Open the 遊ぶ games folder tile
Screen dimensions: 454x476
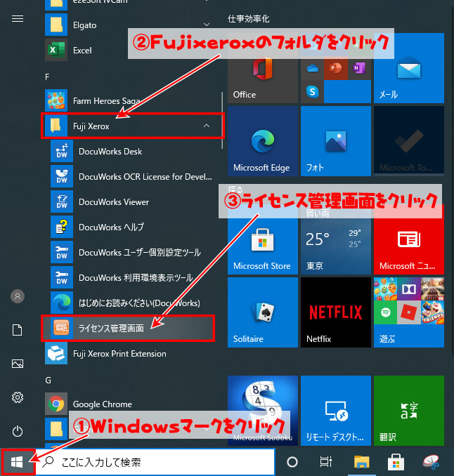(409, 312)
